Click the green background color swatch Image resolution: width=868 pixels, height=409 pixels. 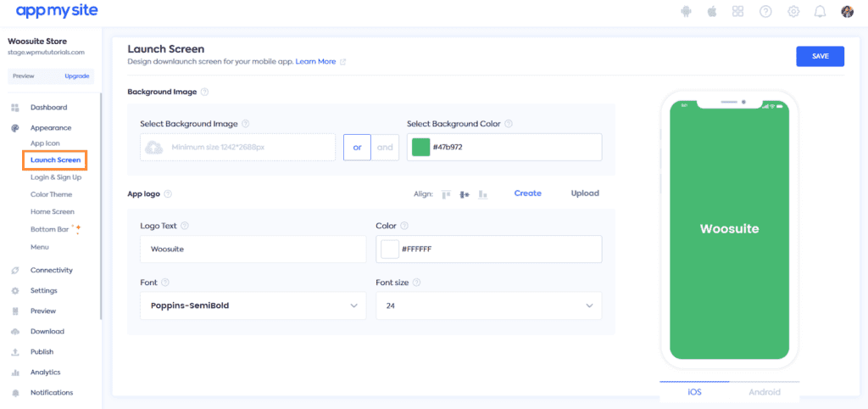point(421,148)
